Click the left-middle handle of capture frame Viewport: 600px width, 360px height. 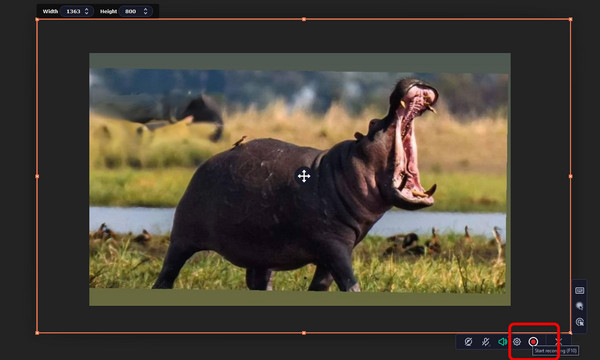point(37,176)
